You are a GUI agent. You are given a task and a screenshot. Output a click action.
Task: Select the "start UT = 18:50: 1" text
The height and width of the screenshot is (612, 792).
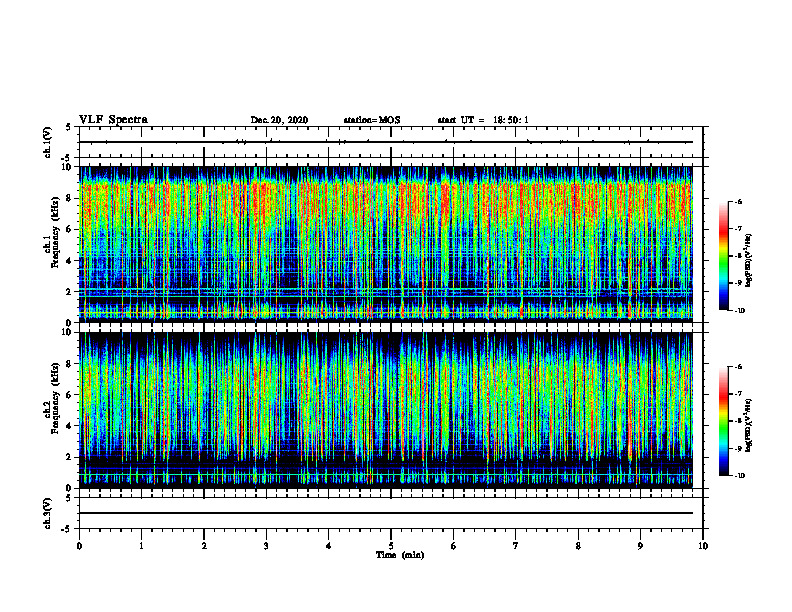pyautogui.click(x=483, y=120)
